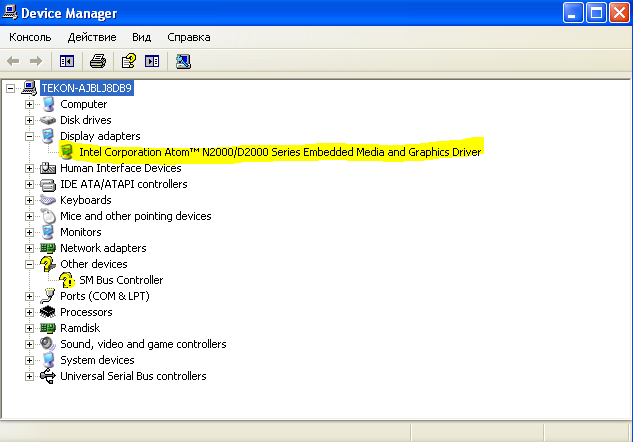Click Show/Hide Console Tree toolbar icon
The width and height of the screenshot is (633, 442).
(67, 61)
